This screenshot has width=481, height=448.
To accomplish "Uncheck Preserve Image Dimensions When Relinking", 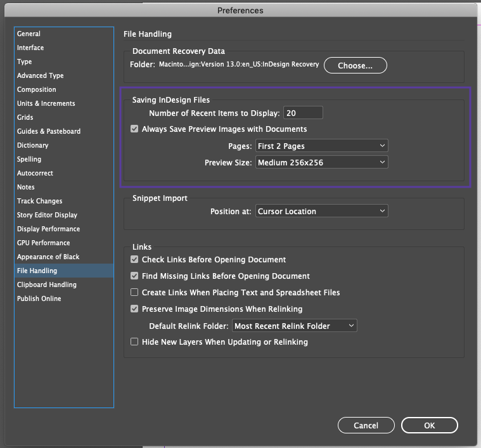I will [x=134, y=309].
